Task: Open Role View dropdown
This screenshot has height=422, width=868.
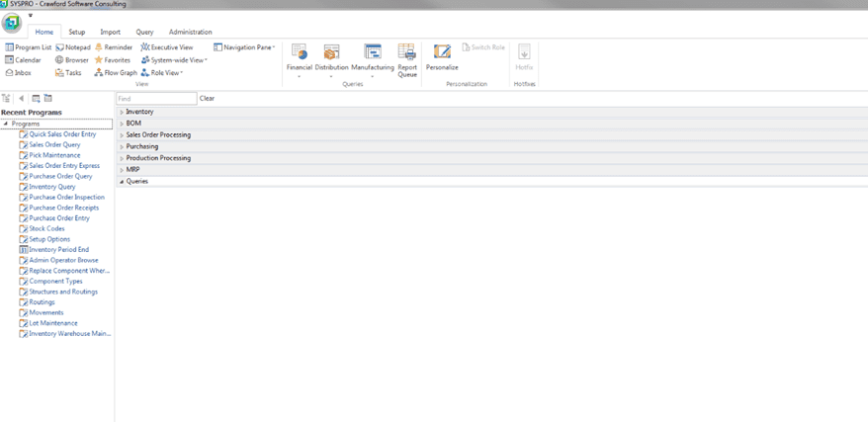Action: tap(162, 72)
